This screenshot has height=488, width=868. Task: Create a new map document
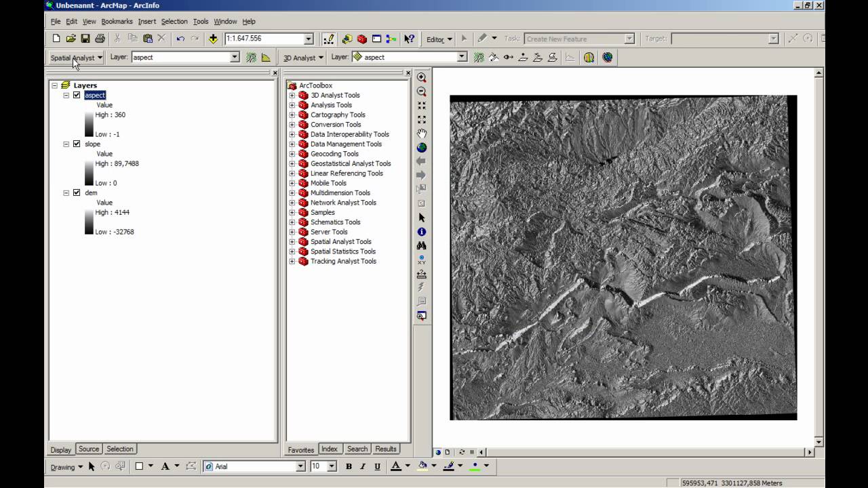(56, 39)
